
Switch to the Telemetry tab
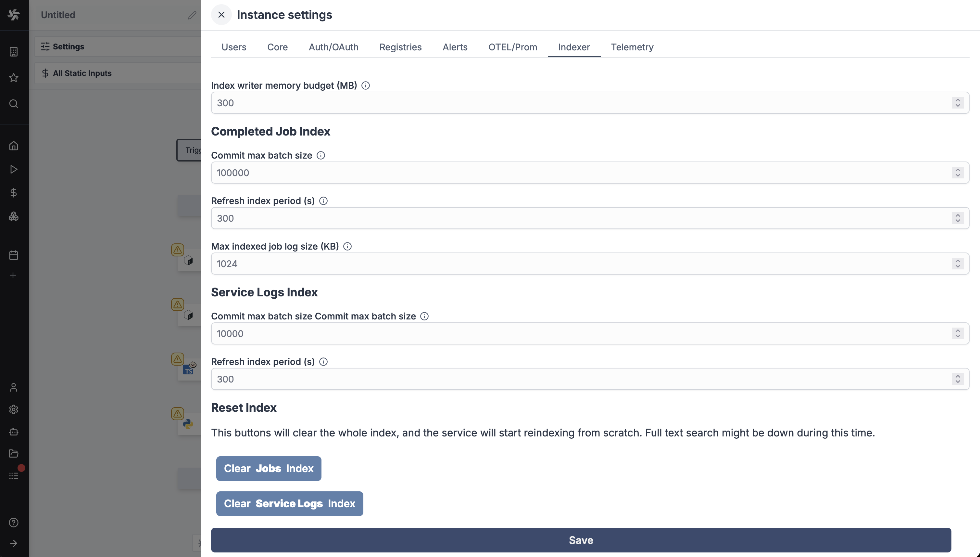click(x=632, y=47)
